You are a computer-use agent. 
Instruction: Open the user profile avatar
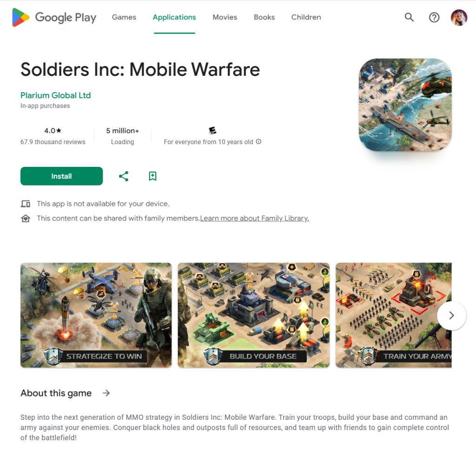(459, 17)
